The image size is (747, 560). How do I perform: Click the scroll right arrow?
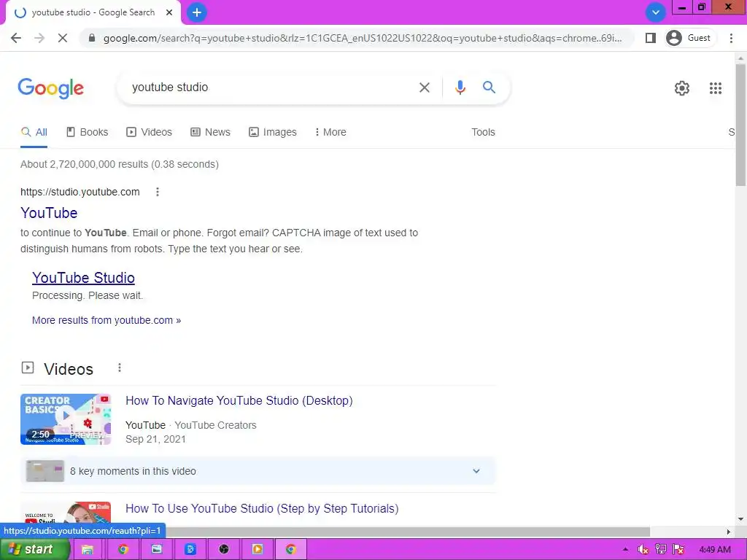729,532
